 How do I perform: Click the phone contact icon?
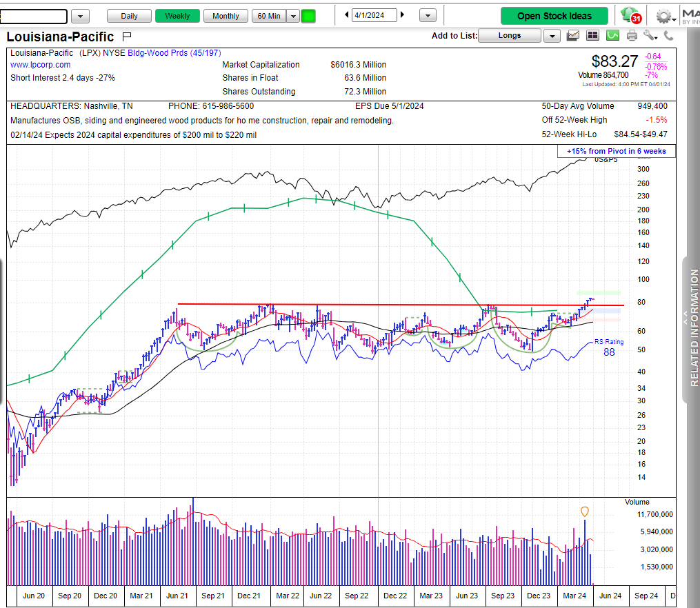(x=668, y=36)
